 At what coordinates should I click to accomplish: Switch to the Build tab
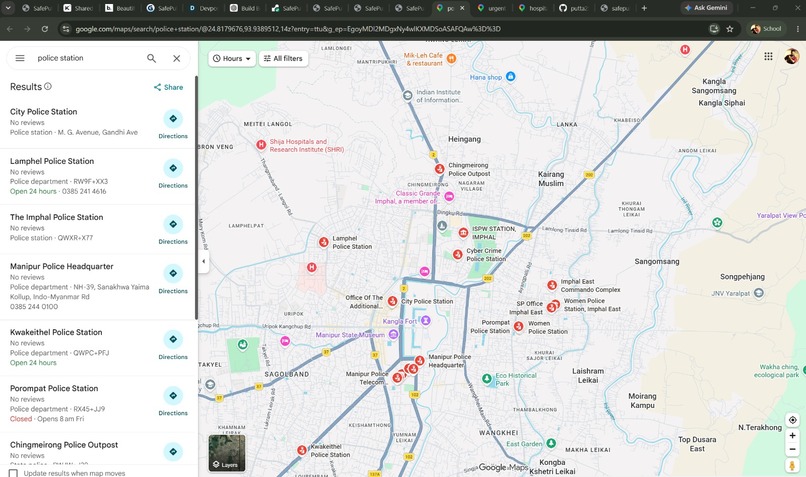coord(244,8)
